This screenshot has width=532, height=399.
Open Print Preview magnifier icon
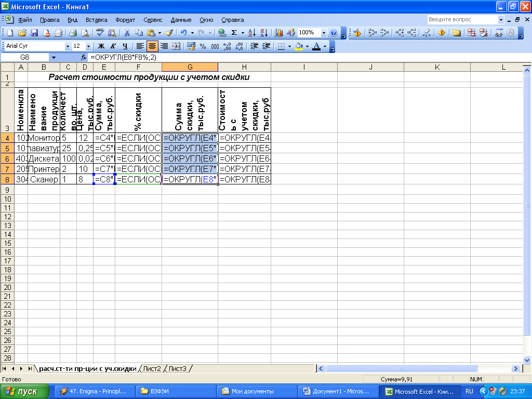[x=85, y=33]
